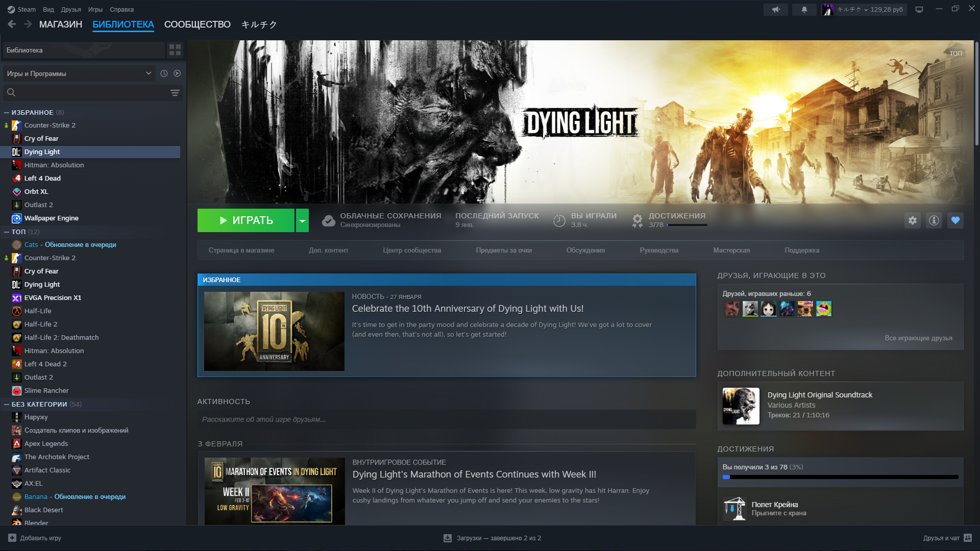This screenshot has height=551, width=980.
Task: Open advanced filter options icon
Action: (x=175, y=92)
